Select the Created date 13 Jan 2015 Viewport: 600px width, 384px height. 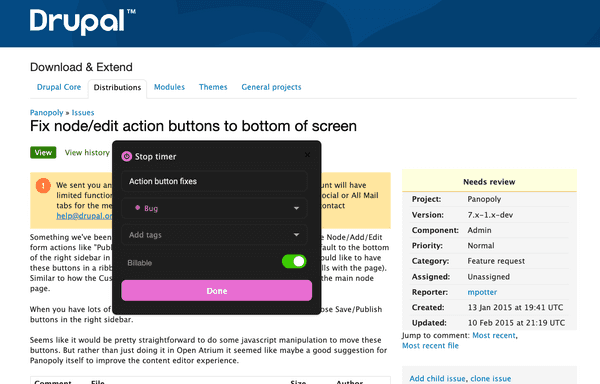(x=515, y=308)
